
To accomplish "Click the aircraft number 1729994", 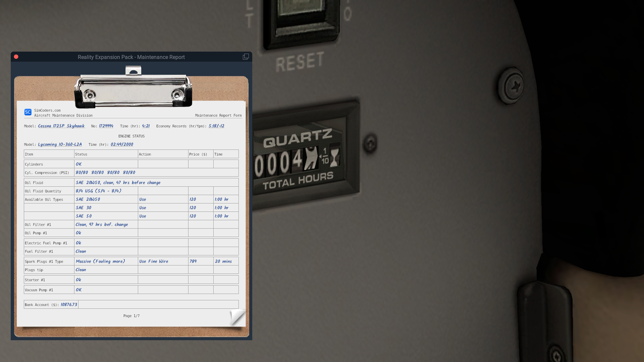I will [x=106, y=126].
